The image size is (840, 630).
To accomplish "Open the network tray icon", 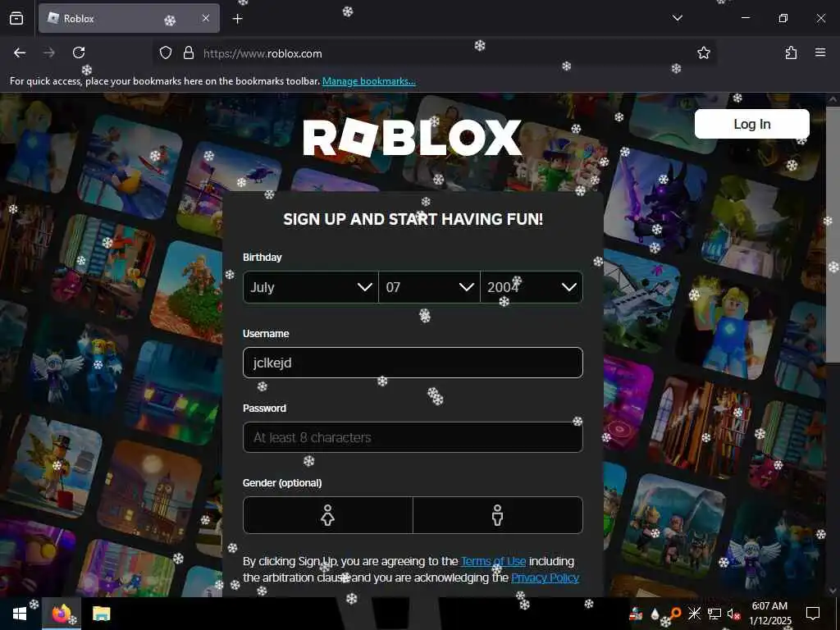I will 714,614.
